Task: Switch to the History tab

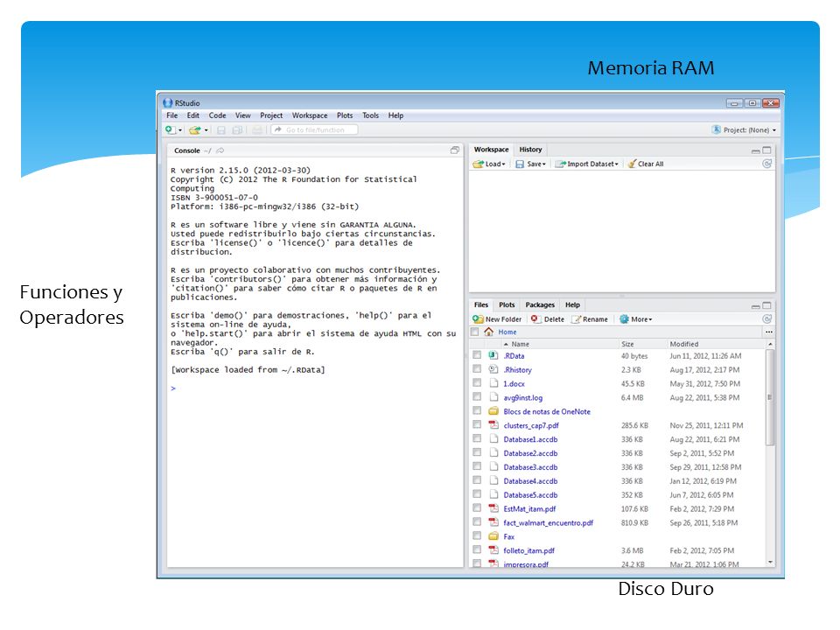Action: (x=530, y=150)
